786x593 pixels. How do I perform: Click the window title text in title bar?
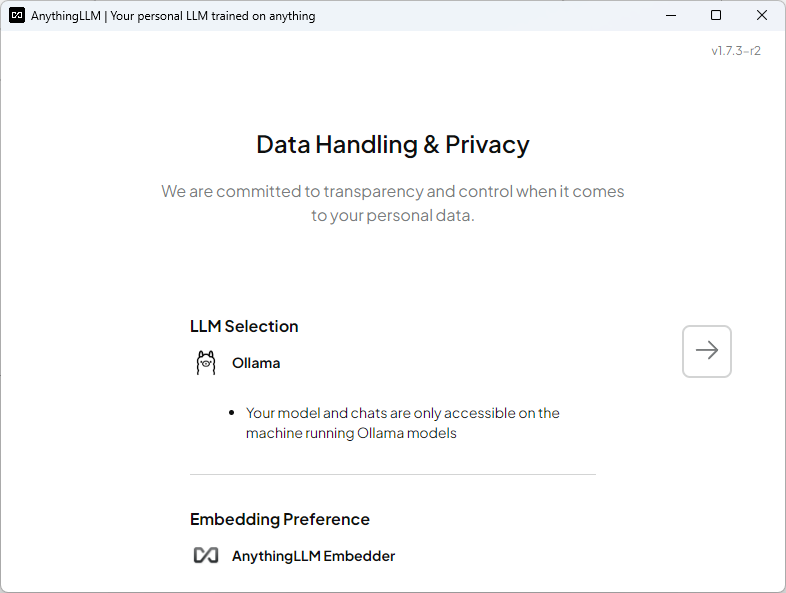pos(173,16)
